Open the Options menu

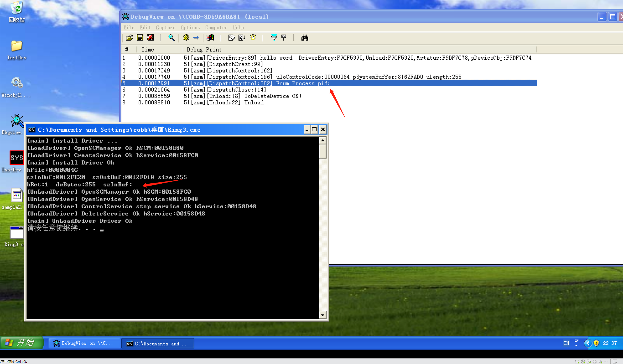(x=190, y=28)
